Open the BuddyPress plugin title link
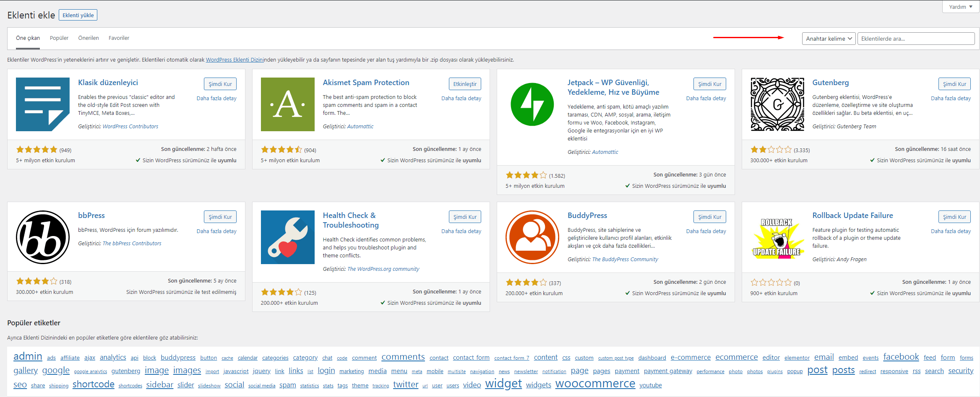 coord(587,215)
